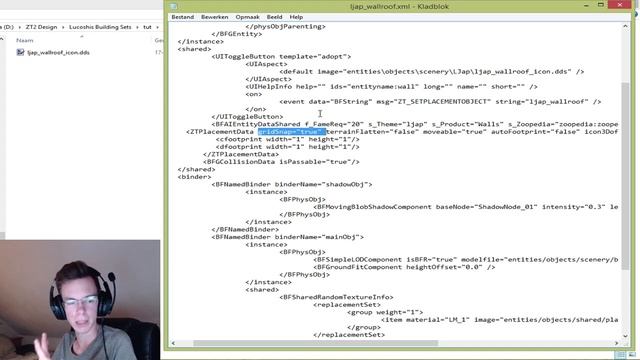
Task: Click the opening <binder> tag line
Action: [194, 177]
